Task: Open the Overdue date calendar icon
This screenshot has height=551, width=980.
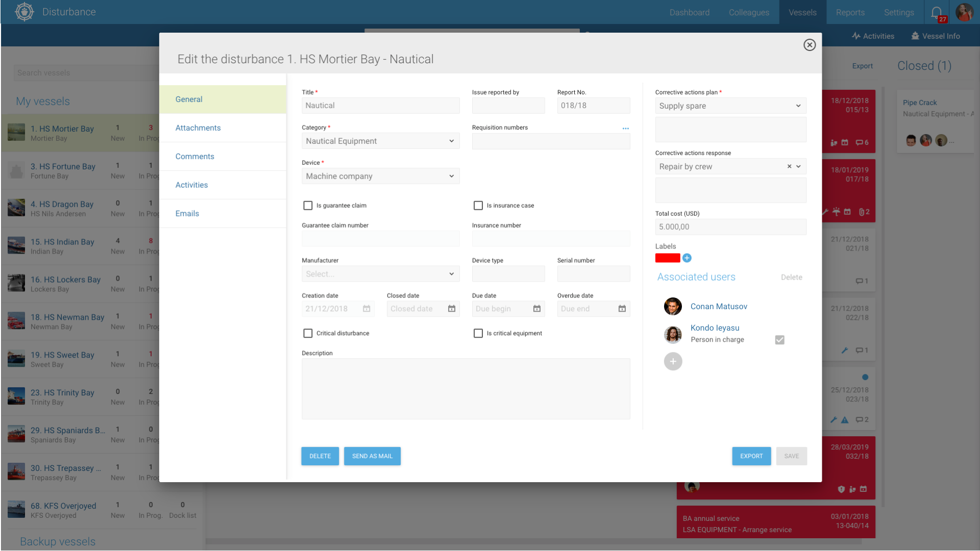Action: [x=622, y=309]
